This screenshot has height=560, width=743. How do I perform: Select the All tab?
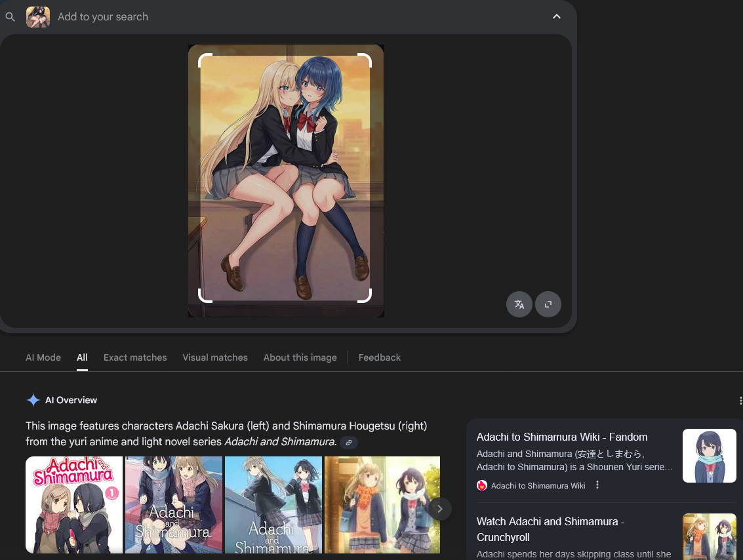(82, 357)
